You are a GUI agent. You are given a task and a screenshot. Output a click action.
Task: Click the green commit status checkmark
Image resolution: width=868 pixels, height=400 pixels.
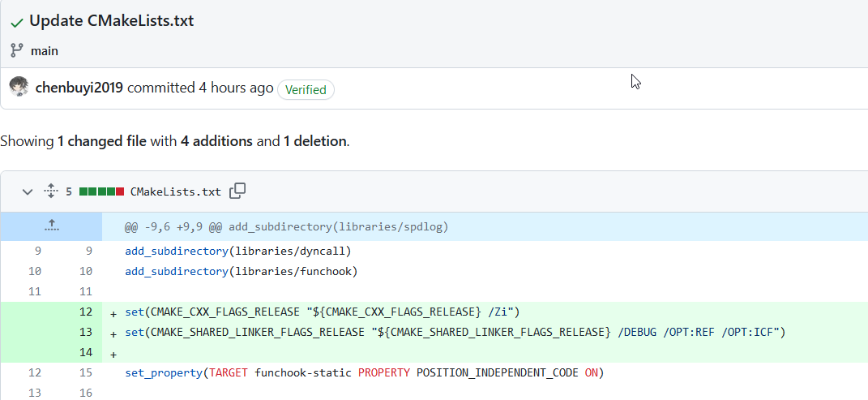coord(16,22)
